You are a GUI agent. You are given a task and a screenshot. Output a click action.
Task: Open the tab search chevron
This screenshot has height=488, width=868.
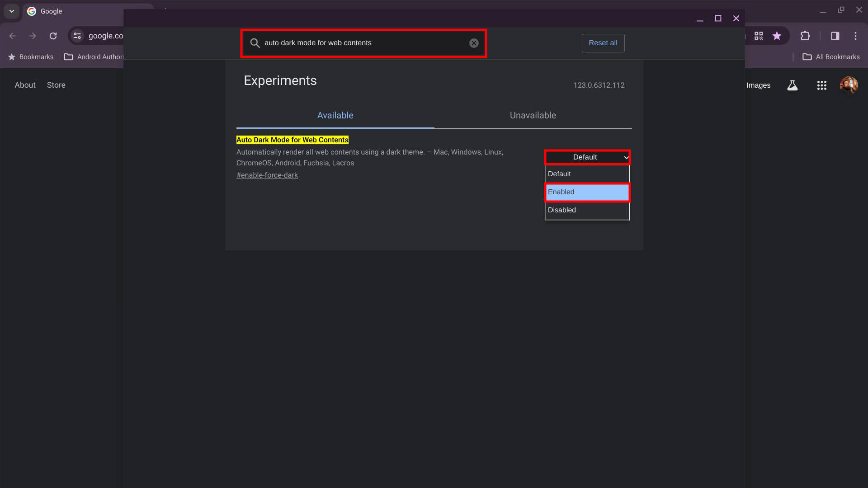(x=12, y=11)
